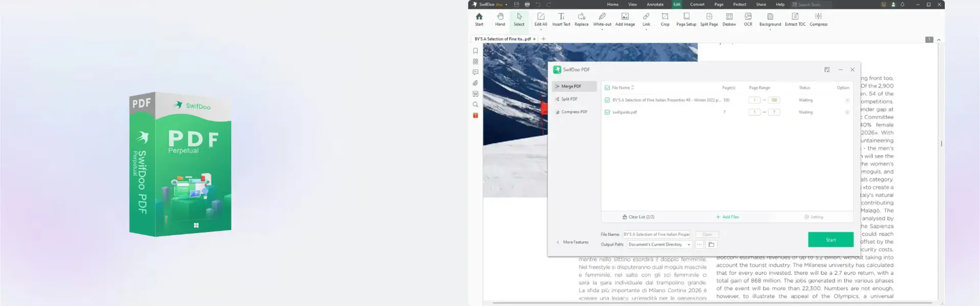The image size is (980, 306).
Task: Expand the White-out dropdown arrow
Action: [x=602, y=30]
